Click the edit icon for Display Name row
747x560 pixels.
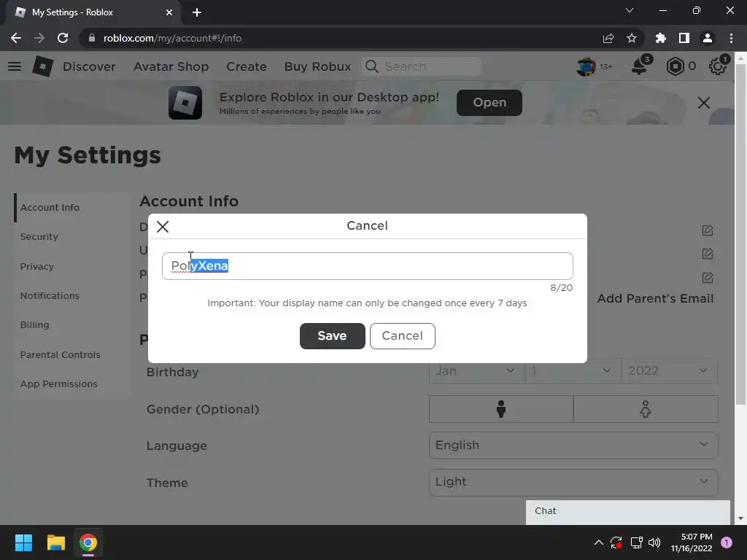pos(708,230)
